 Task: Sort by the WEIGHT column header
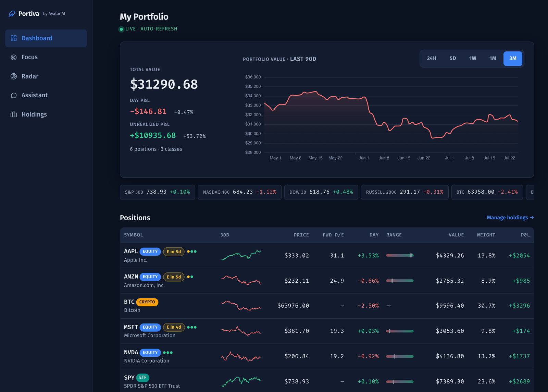[x=486, y=235]
